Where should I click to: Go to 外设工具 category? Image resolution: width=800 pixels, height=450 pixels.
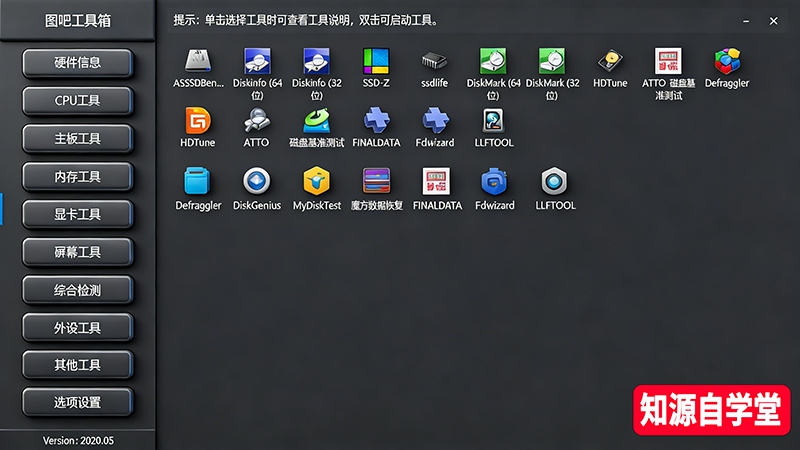pyautogui.click(x=78, y=328)
